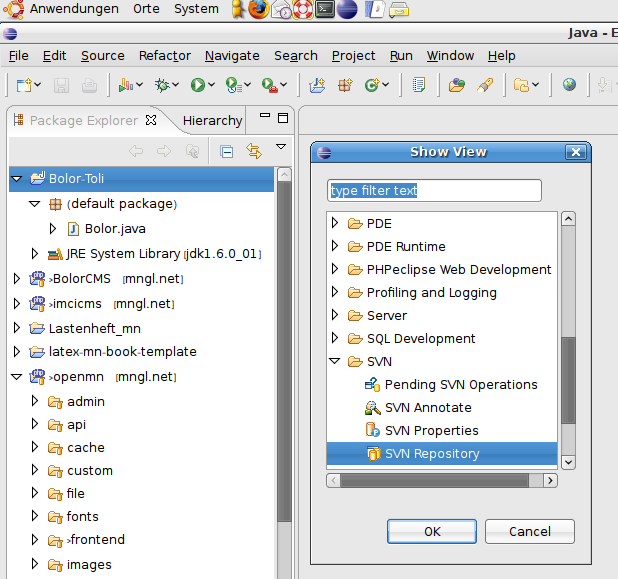Minimize the Package Explorer panel
The image size is (618, 579).
265,115
